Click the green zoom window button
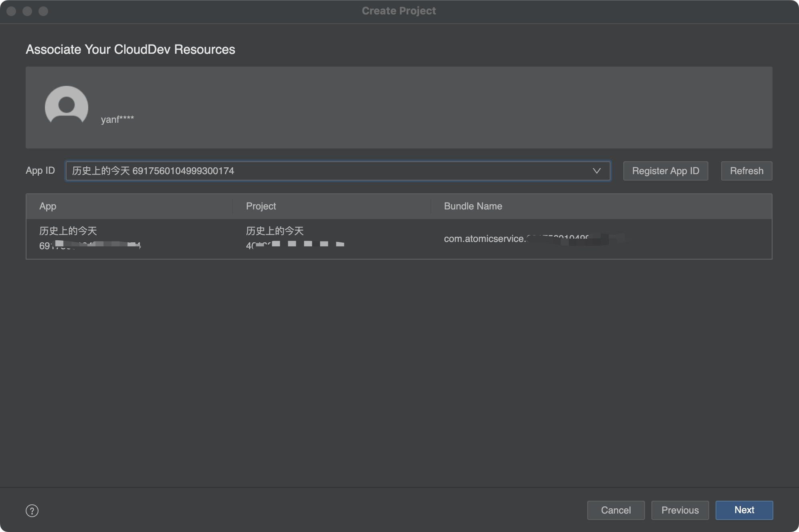This screenshot has height=532, width=799. 43,11
